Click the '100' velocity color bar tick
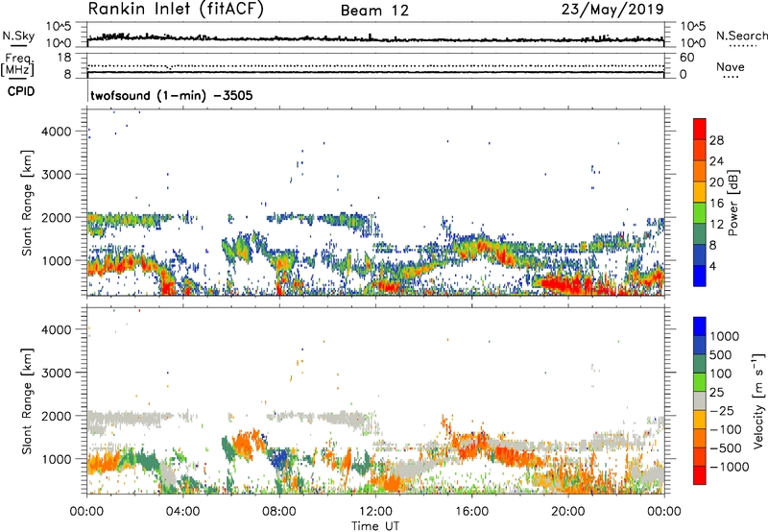This screenshot has height=532, width=768. 721,374
